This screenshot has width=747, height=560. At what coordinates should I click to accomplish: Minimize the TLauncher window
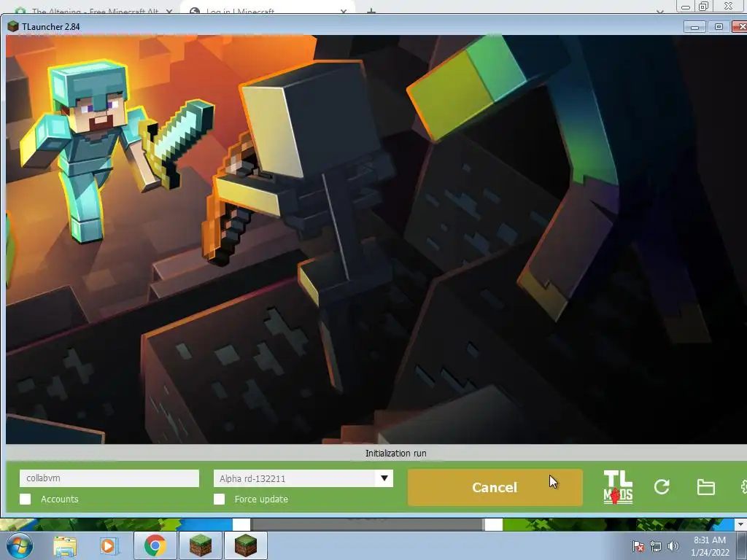(694, 27)
